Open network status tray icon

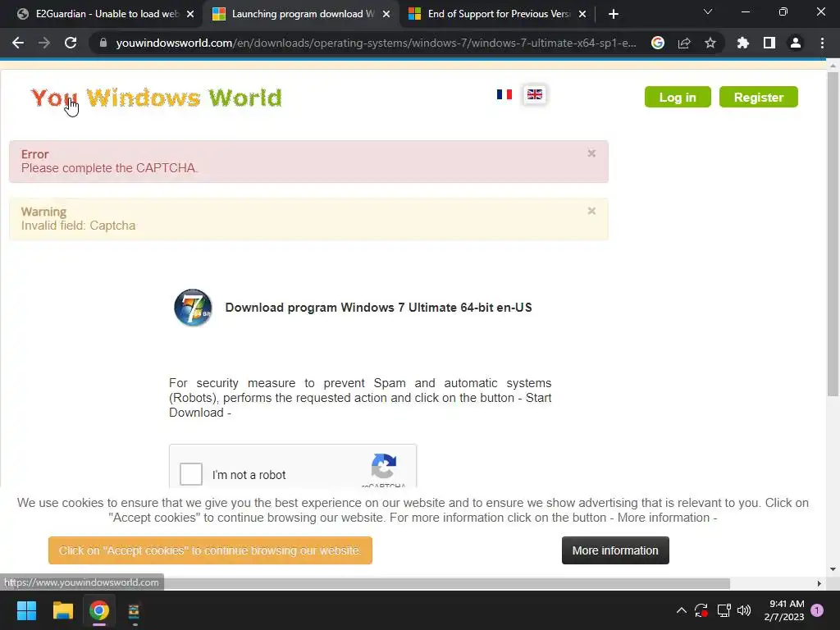click(x=724, y=610)
